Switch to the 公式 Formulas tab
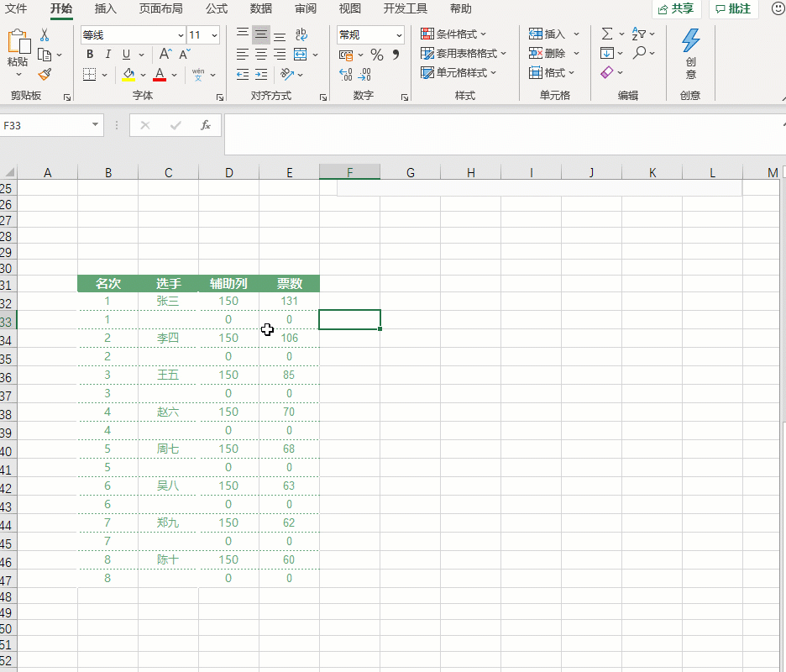 click(217, 8)
